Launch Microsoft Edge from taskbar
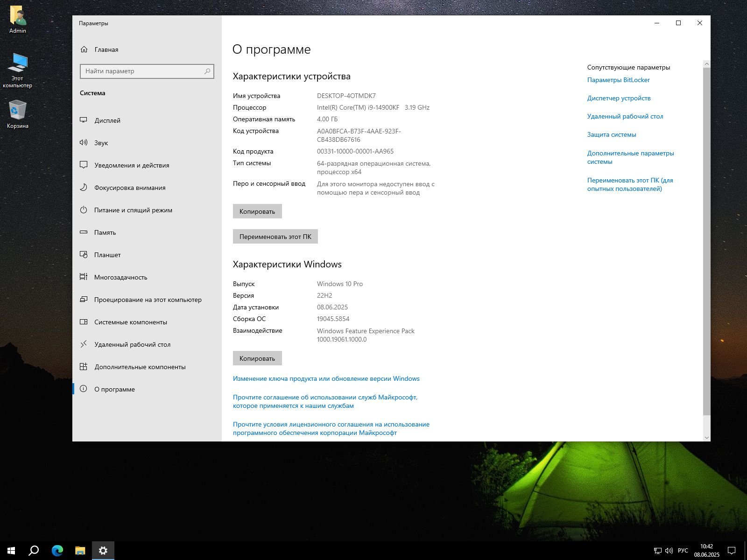This screenshot has height=560, width=747. click(x=57, y=551)
